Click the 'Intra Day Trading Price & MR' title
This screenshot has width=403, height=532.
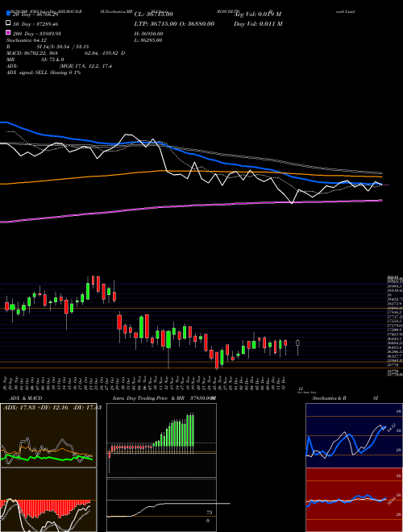pos(148,398)
